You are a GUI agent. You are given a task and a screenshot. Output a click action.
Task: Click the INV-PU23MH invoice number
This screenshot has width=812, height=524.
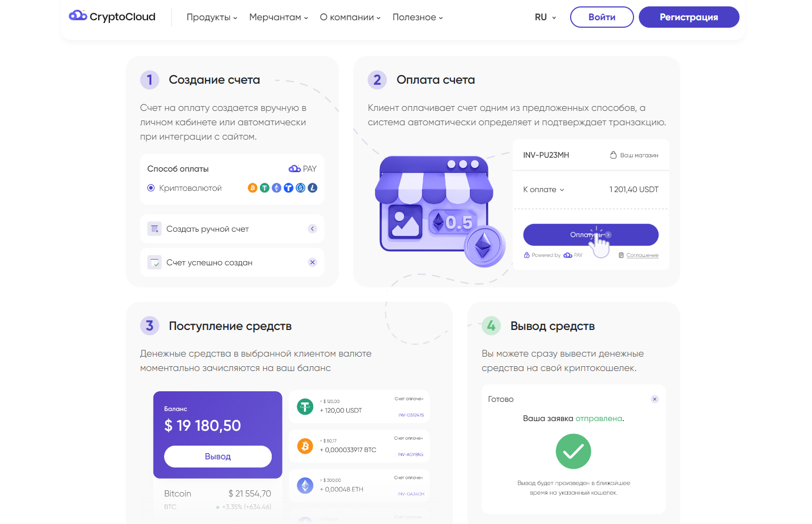[x=546, y=155]
